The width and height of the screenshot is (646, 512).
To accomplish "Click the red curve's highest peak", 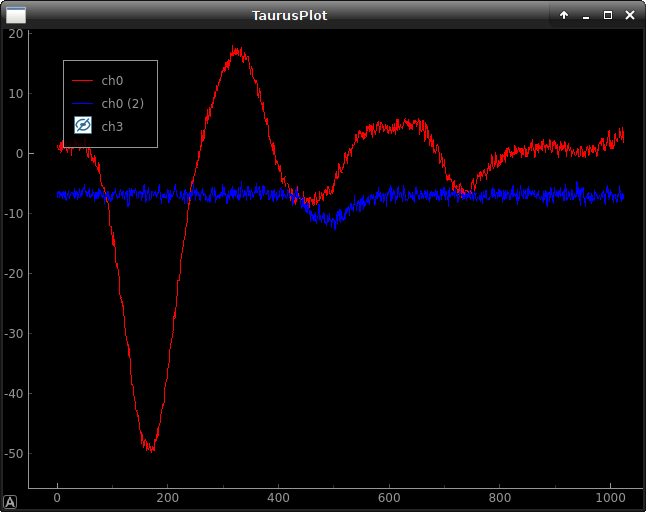I will (x=236, y=48).
